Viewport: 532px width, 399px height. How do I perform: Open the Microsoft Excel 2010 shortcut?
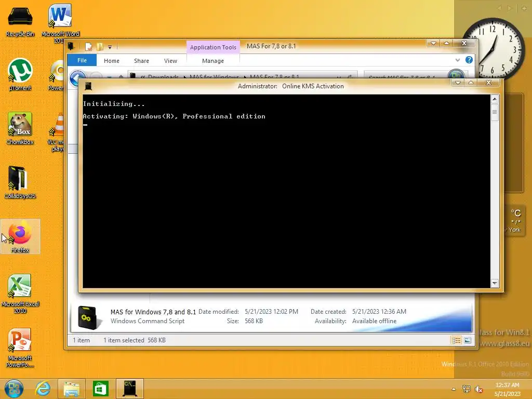(x=20, y=294)
